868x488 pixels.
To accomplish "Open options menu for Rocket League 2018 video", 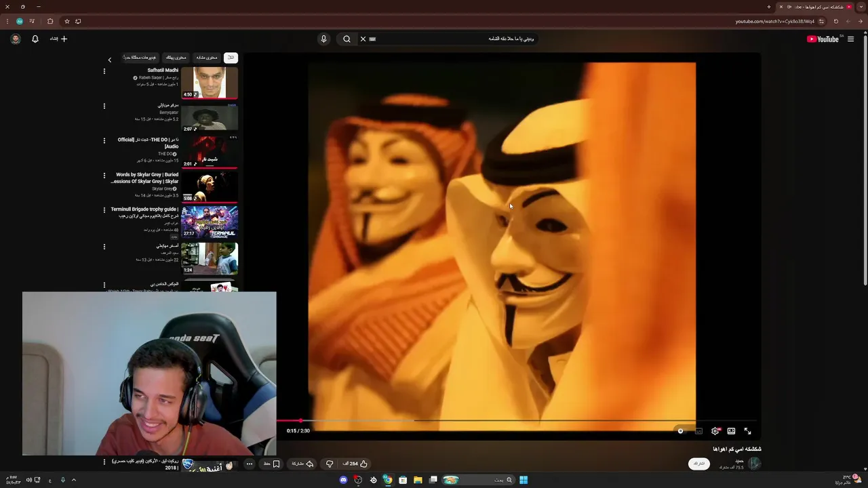I will click(104, 462).
